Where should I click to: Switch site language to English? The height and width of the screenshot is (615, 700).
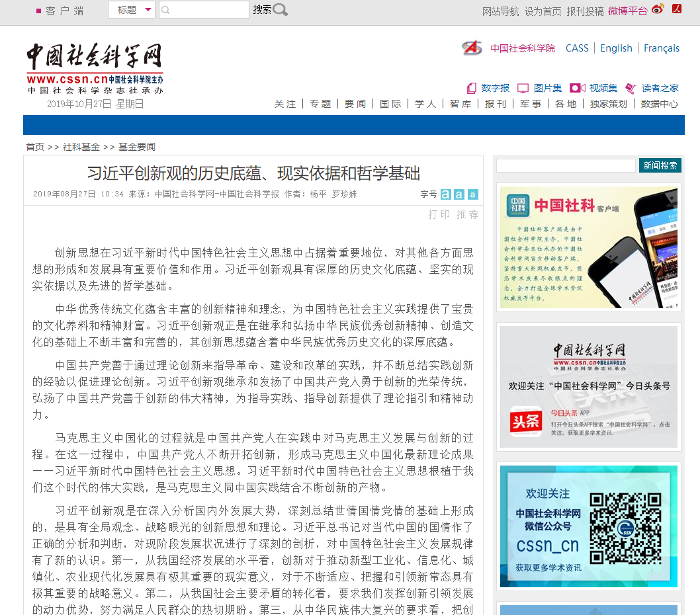coord(616,48)
